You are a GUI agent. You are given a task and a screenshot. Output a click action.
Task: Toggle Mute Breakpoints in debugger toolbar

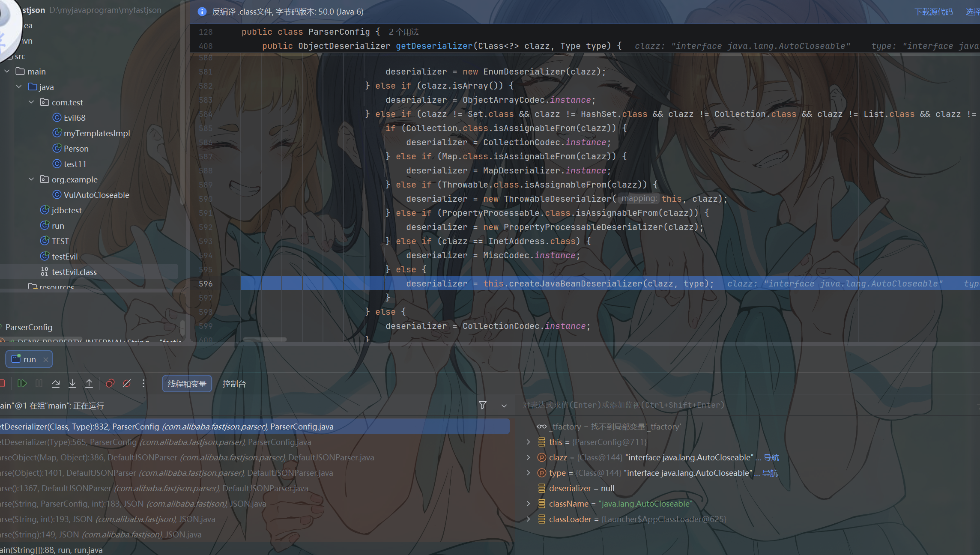127,383
